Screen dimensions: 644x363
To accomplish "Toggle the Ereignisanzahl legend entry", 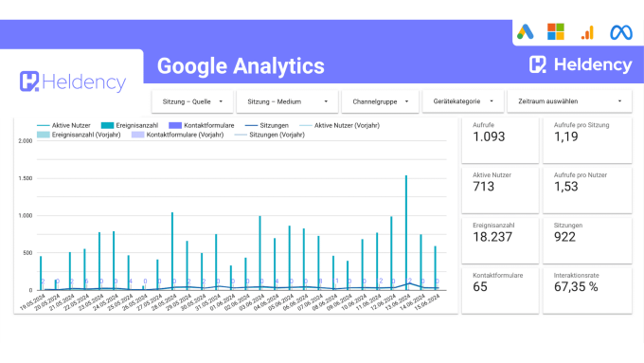I will tap(130, 125).
